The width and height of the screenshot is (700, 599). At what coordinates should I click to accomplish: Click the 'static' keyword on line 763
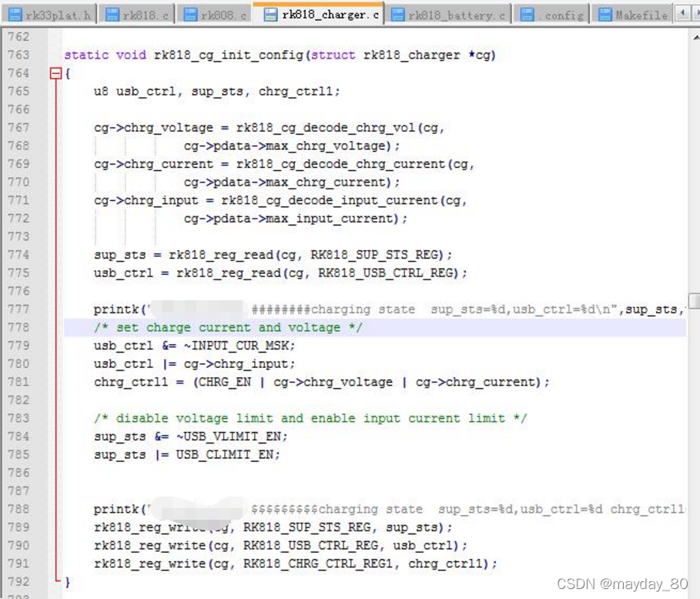(86, 55)
